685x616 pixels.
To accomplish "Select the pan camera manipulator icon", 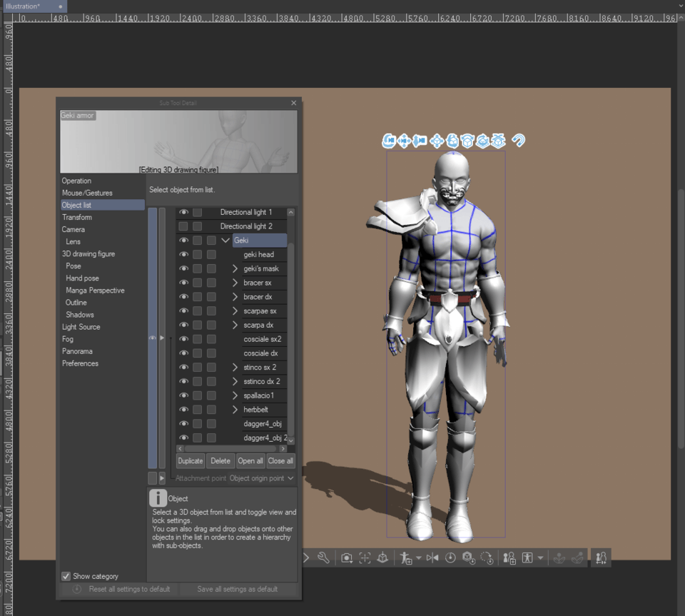I will (x=404, y=141).
